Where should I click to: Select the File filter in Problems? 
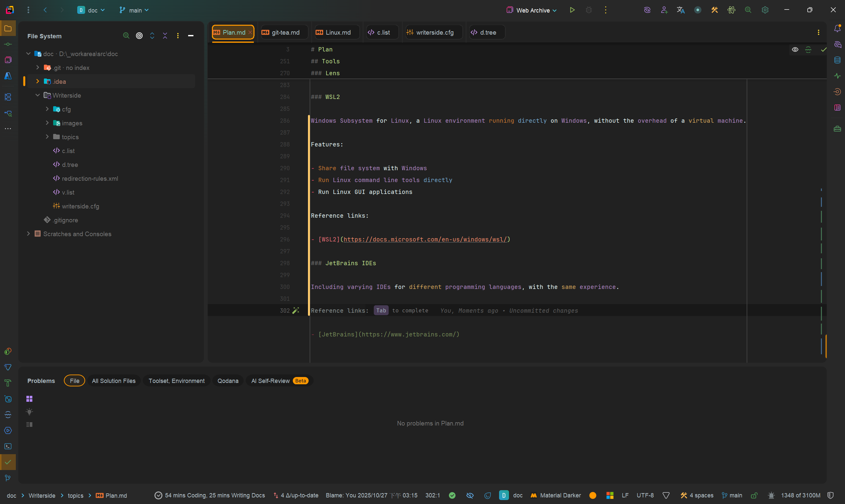74,381
